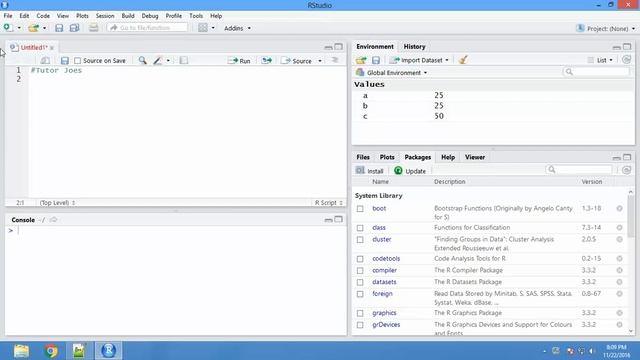
Task: Check the boot package checkbox
Action: click(360, 209)
